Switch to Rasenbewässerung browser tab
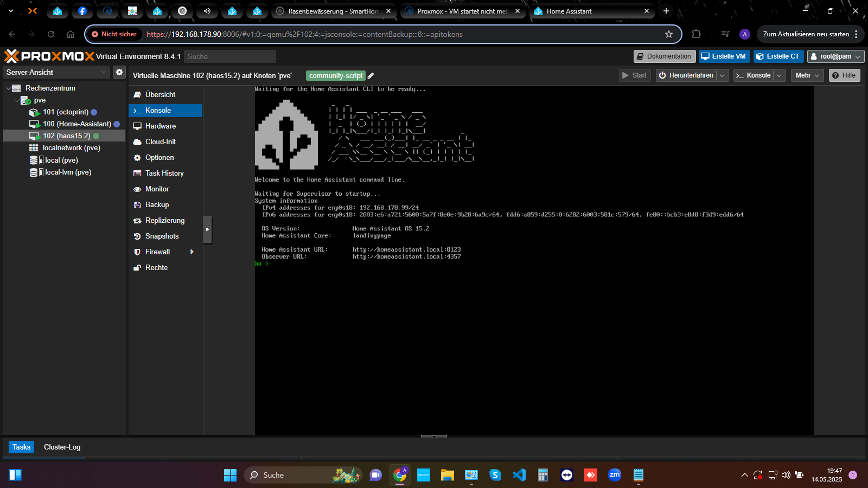Viewport: 868px width, 488px height. (x=333, y=11)
